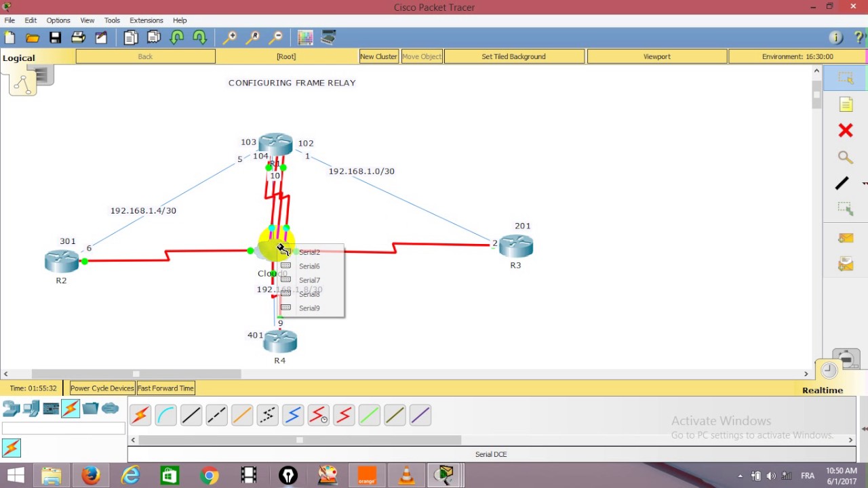Viewport: 868px width, 488px height.
Task: Select End Devices category
Action: tap(31, 409)
